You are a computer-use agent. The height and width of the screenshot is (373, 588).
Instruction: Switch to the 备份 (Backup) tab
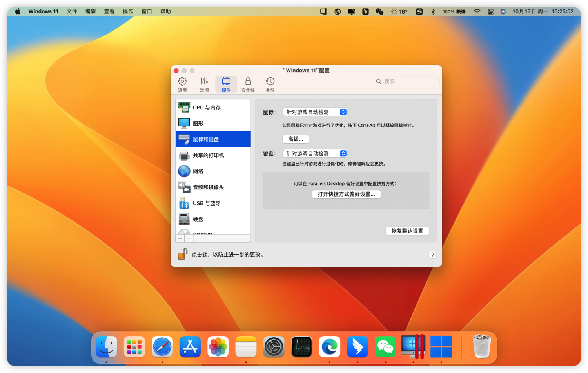(x=270, y=84)
